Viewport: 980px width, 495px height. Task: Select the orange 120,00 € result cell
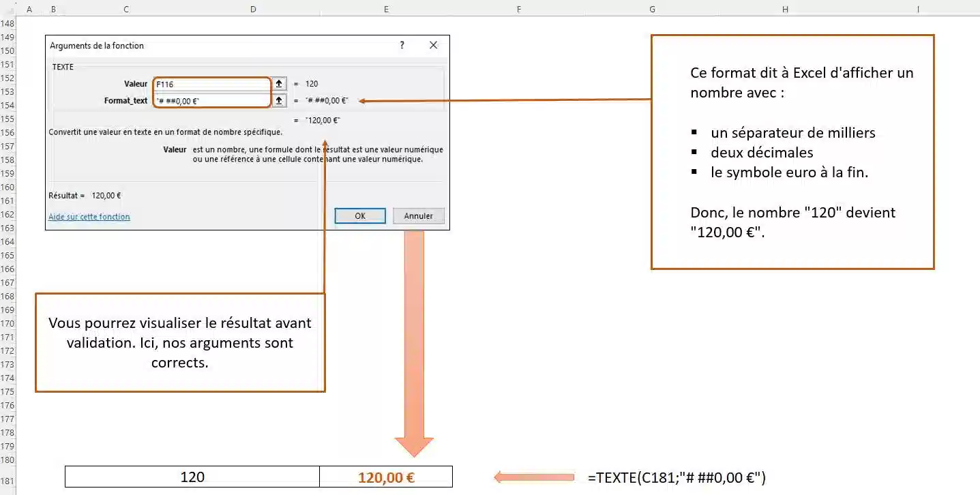[x=386, y=477]
